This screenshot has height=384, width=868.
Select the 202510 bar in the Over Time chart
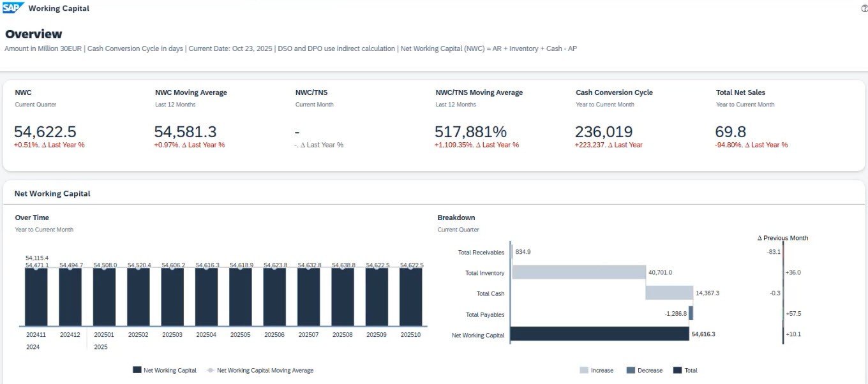(x=411, y=297)
